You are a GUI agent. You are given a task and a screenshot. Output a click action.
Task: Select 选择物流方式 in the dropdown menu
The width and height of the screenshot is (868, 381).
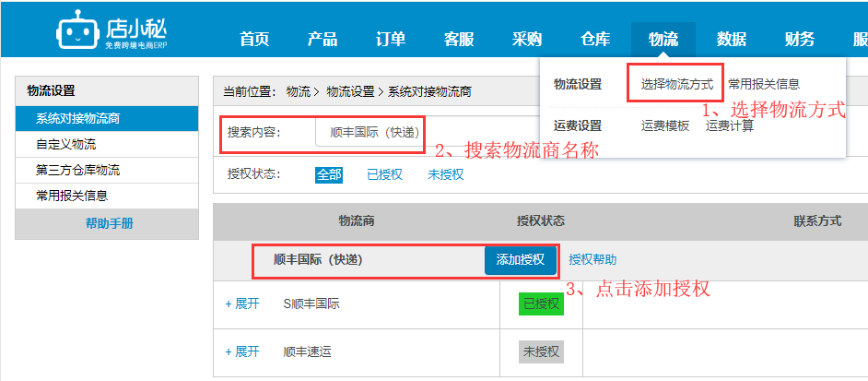tap(677, 84)
